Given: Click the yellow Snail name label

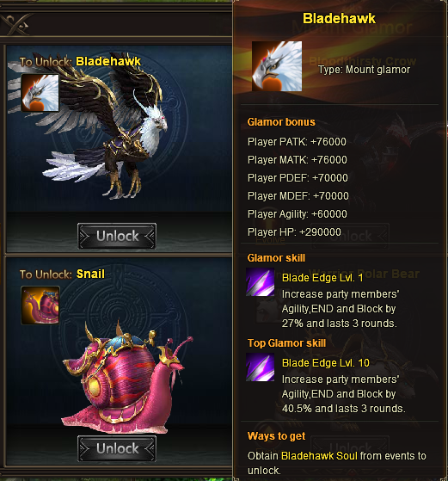Looking at the screenshot, I should pos(90,274).
